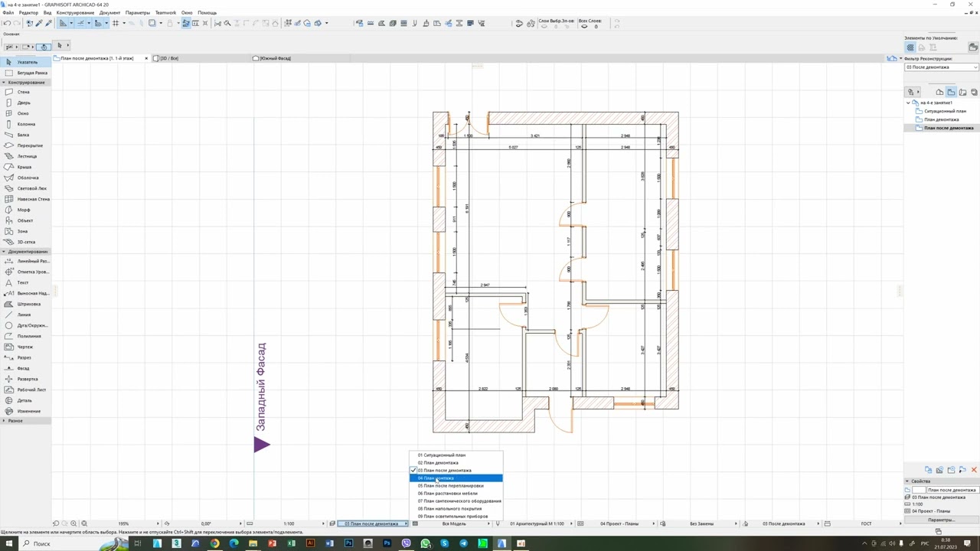
Task: Activate the Указатель (Arrow) tool
Action: tap(27, 62)
